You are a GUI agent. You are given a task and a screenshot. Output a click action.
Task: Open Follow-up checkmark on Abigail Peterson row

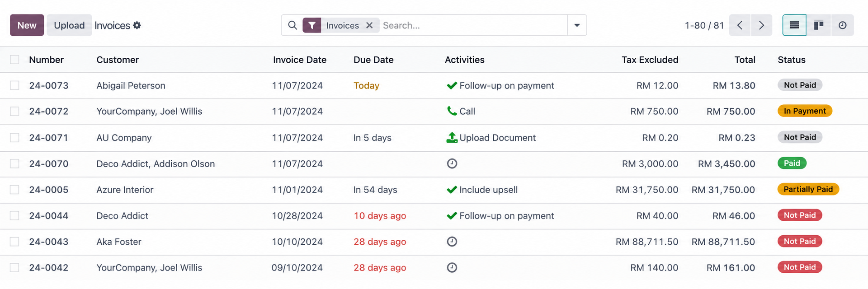452,85
